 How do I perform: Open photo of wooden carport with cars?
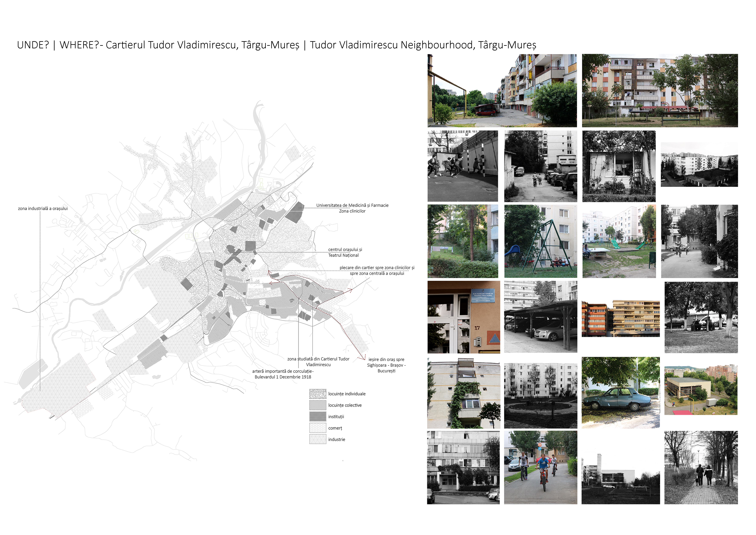[x=540, y=317]
